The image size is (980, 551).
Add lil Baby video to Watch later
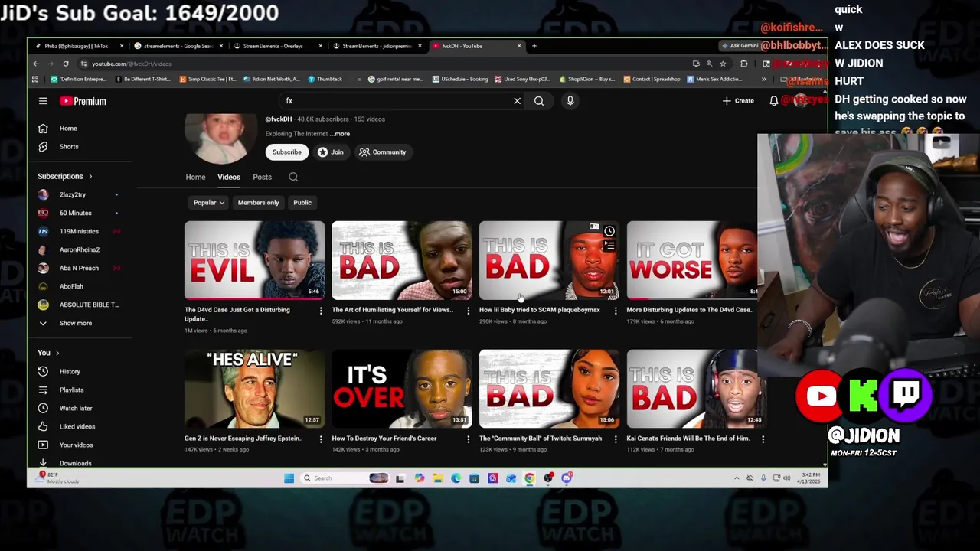(x=609, y=231)
